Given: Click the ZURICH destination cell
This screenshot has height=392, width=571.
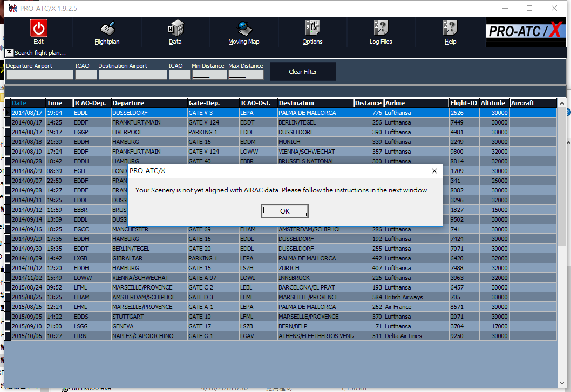Looking at the screenshot, I should [x=316, y=268].
